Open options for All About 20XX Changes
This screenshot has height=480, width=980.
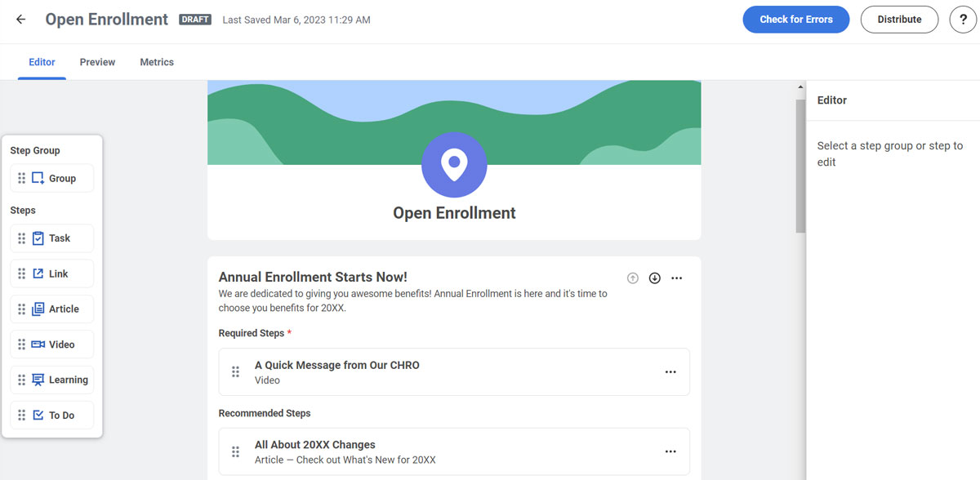(x=670, y=451)
